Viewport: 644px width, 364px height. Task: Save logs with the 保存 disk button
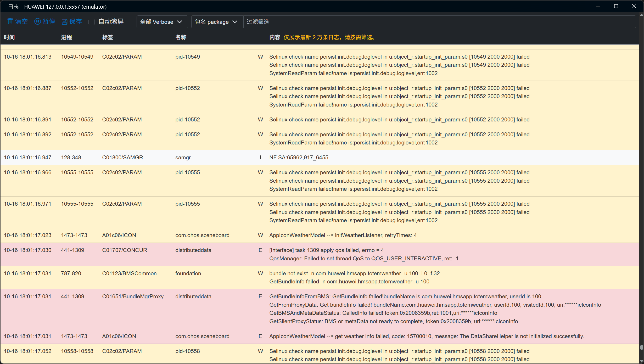[72, 22]
